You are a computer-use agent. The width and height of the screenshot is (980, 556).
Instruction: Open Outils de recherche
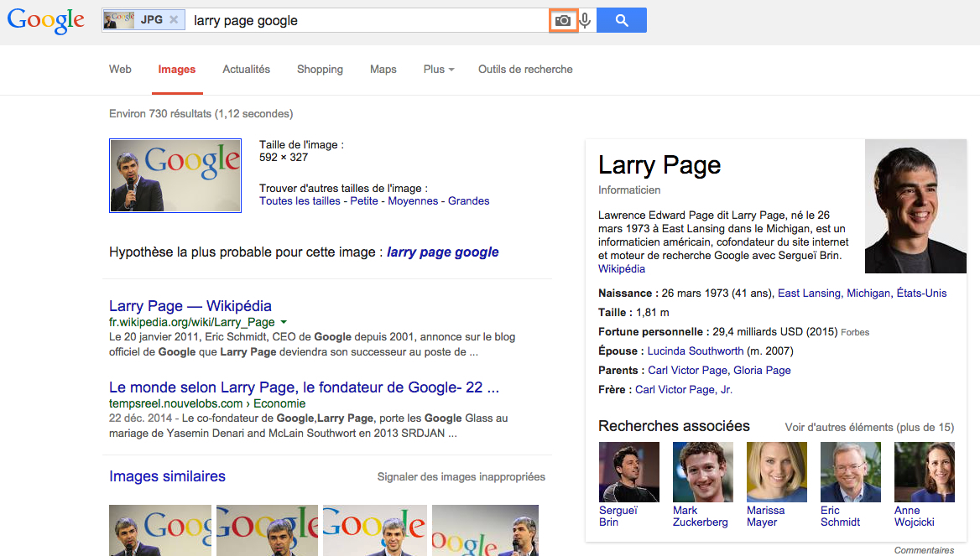[x=525, y=70]
